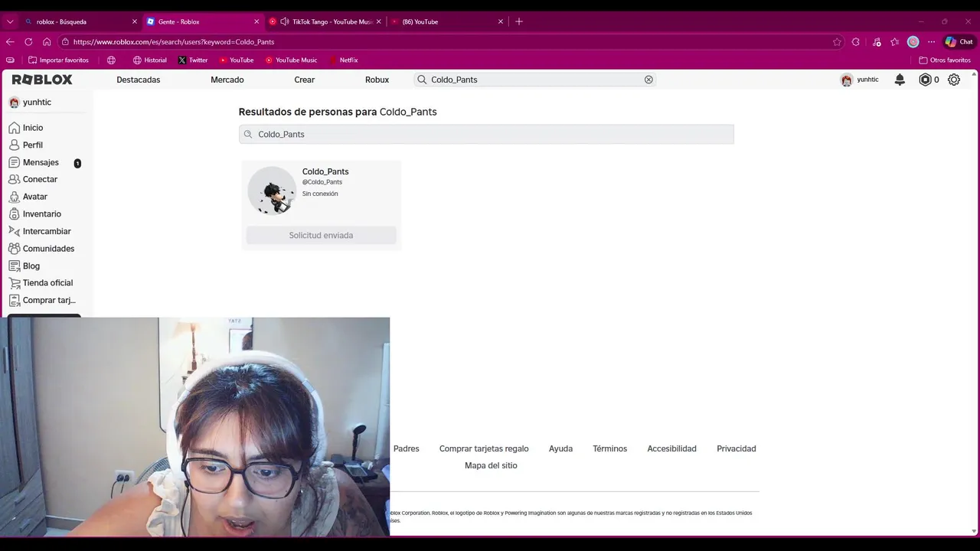Open Crear in Roblox top menu
Screen dimensions: 980x551
point(305,80)
